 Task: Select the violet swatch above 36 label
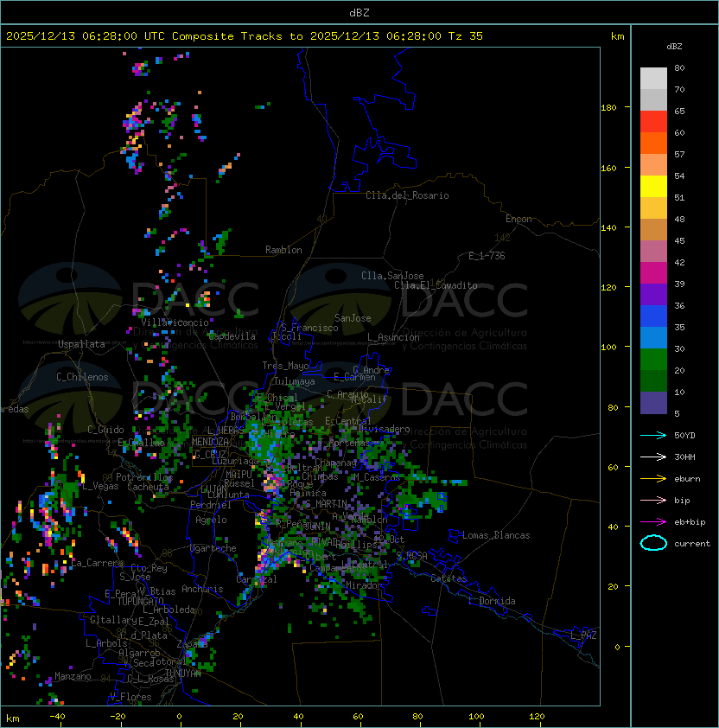pyautogui.click(x=653, y=294)
